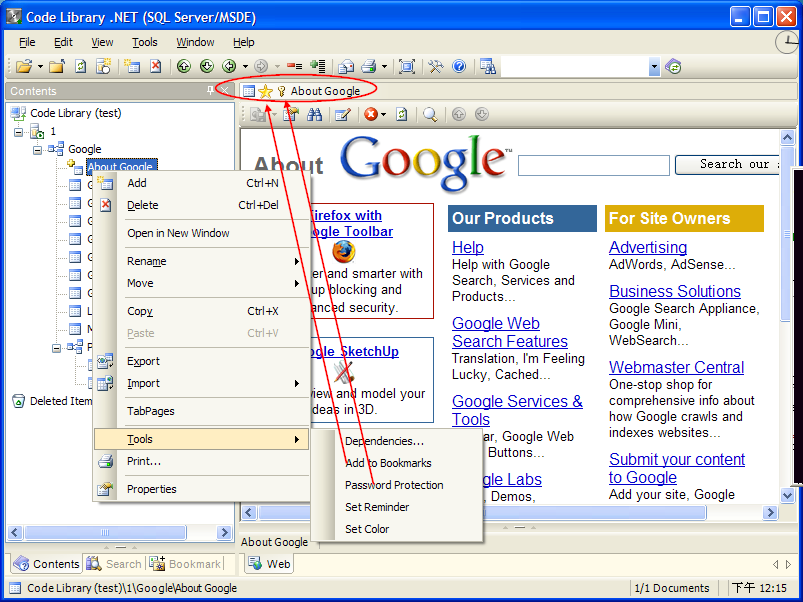This screenshot has width=803, height=602.
Task: Click the red minus collapse toolbar icon
Action: pos(294,67)
